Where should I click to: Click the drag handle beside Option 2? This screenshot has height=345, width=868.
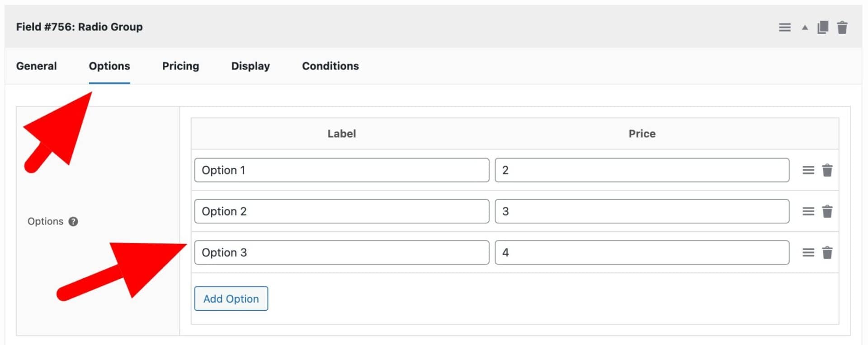(808, 211)
